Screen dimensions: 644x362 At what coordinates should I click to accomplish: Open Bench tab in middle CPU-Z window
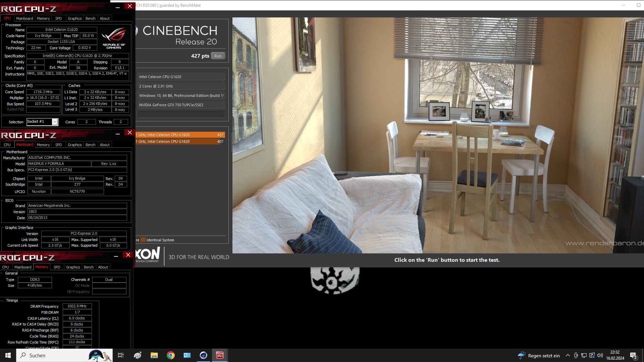pos(90,145)
